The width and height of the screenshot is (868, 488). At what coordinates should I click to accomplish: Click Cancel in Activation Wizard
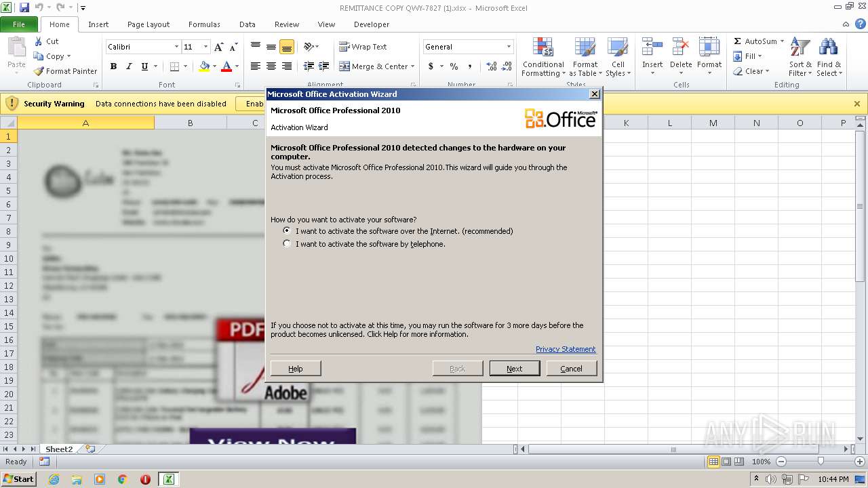571,368
